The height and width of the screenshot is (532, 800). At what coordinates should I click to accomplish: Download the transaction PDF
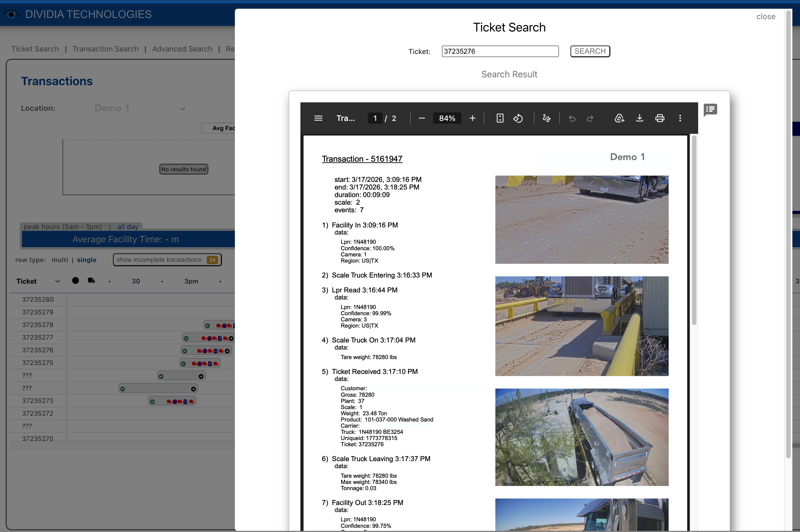639,118
